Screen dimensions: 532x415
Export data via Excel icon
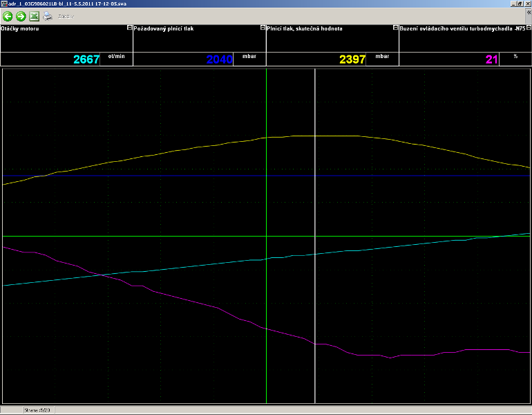pos(35,16)
